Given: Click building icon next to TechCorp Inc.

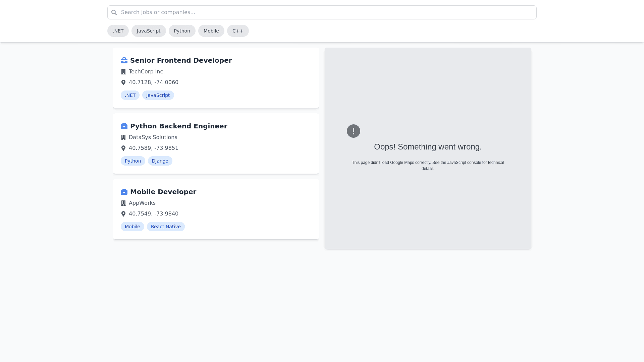Looking at the screenshot, I should click(123, 72).
